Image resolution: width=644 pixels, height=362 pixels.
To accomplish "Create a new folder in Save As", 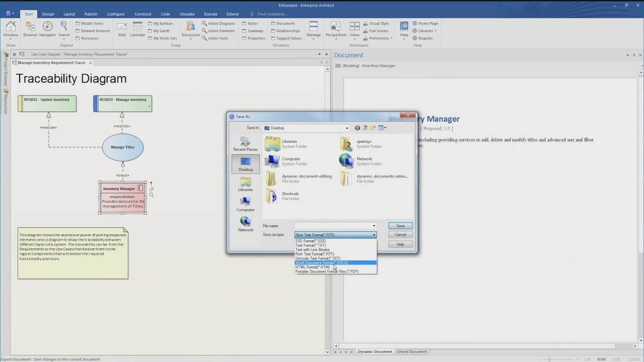I will (373, 128).
